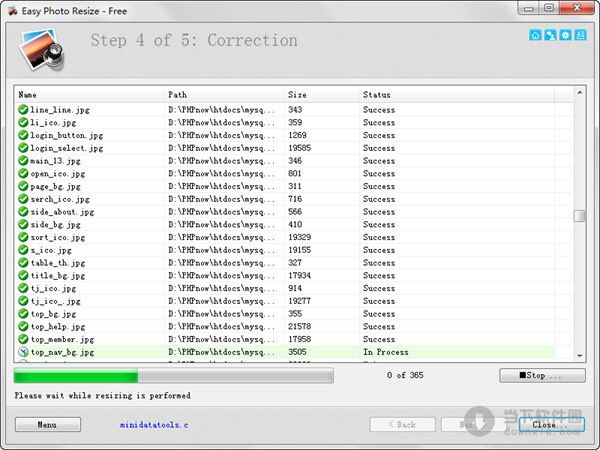Open the Menu button

point(47,424)
